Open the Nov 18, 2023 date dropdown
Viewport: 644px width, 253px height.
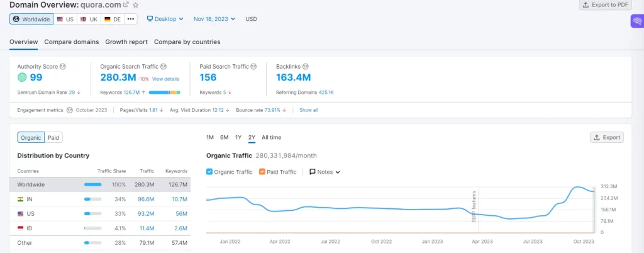pyautogui.click(x=214, y=19)
